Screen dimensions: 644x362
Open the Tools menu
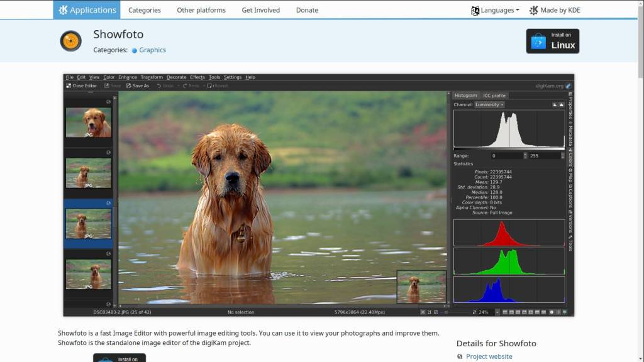(214, 77)
